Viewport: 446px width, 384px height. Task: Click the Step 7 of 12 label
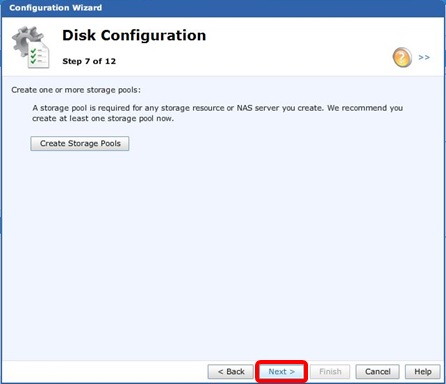(89, 61)
